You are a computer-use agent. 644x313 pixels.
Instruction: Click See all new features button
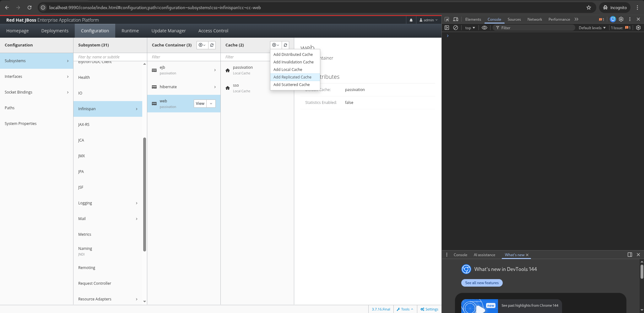coord(482,283)
